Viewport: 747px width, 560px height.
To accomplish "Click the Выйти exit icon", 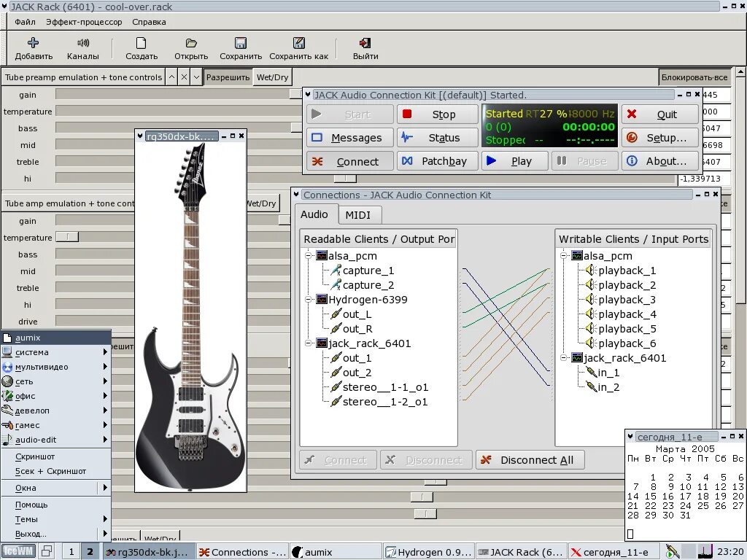I will coord(365,43).
